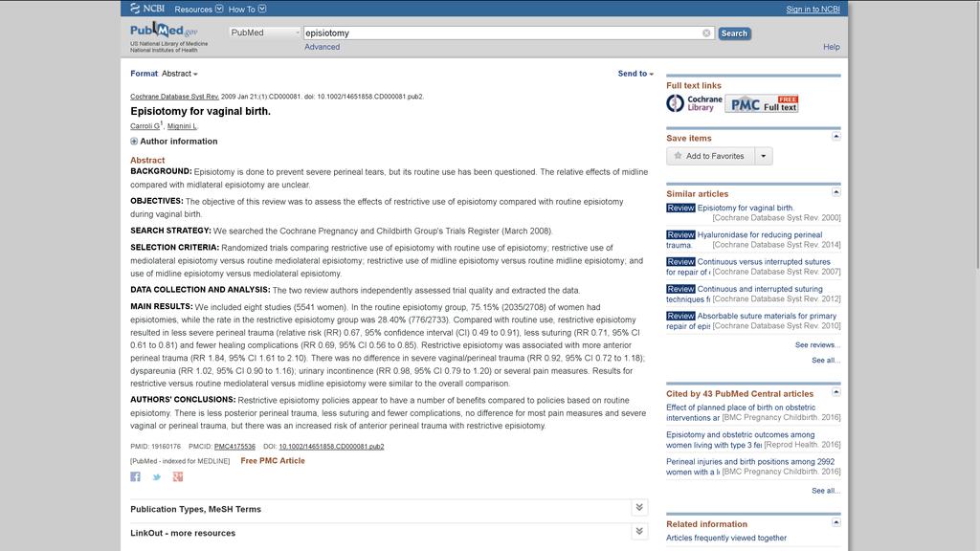Click the NCBI logo

(x=147, y=8)
